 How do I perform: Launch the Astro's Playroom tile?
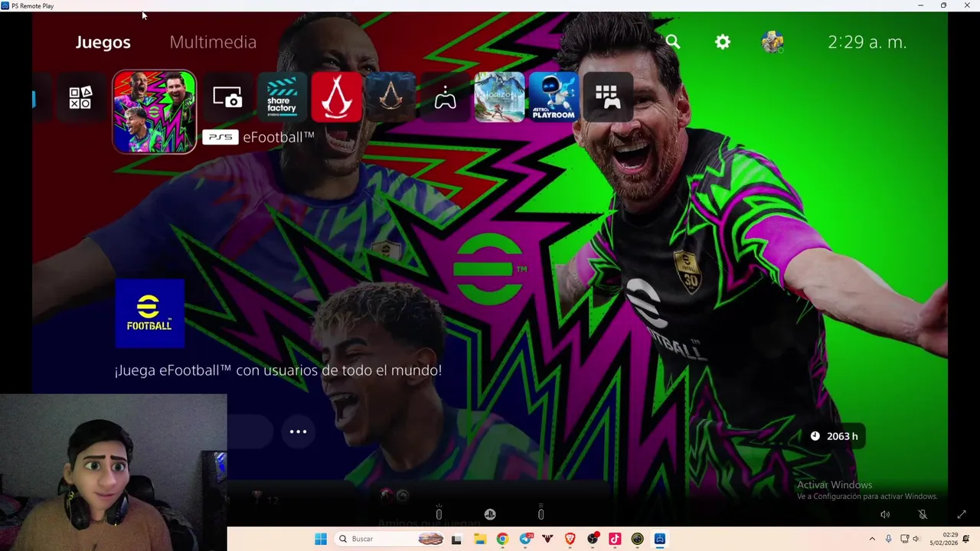coord(554,97)
